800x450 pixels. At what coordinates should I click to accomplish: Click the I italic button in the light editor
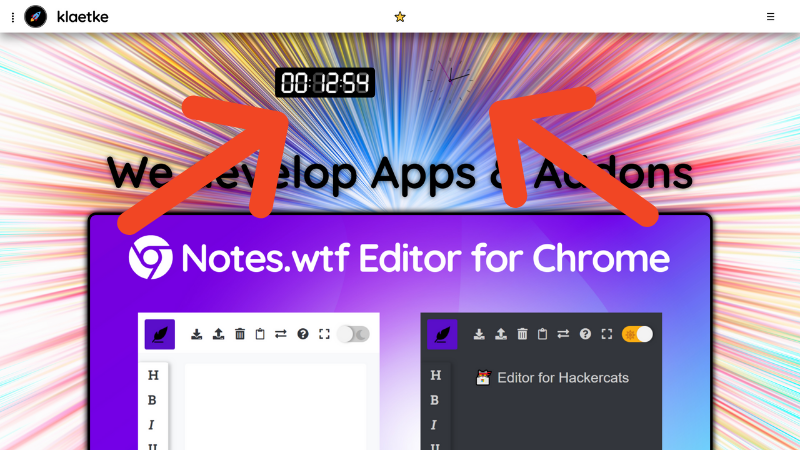click(151, 424)
